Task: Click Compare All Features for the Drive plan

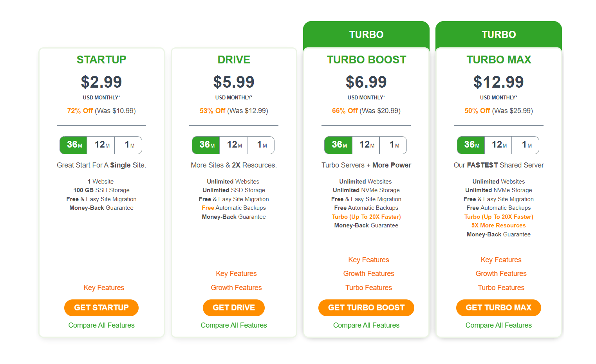Action: 233,325
